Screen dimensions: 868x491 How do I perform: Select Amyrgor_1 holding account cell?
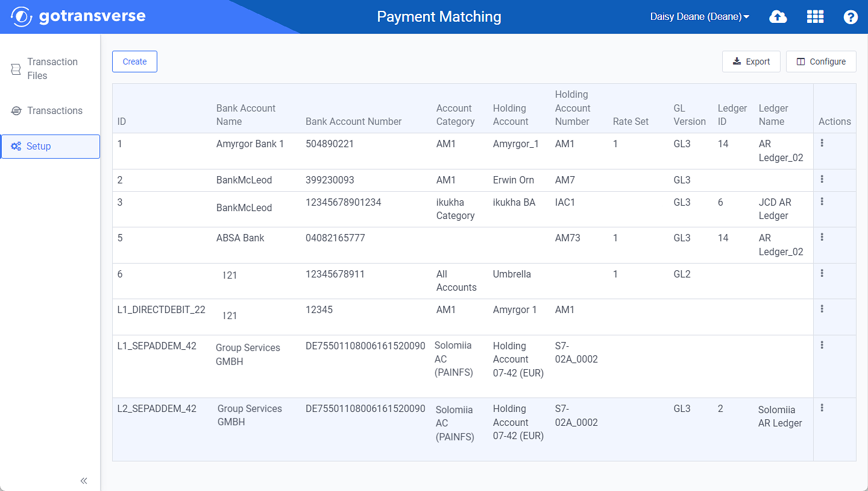(x=516, y=144)
